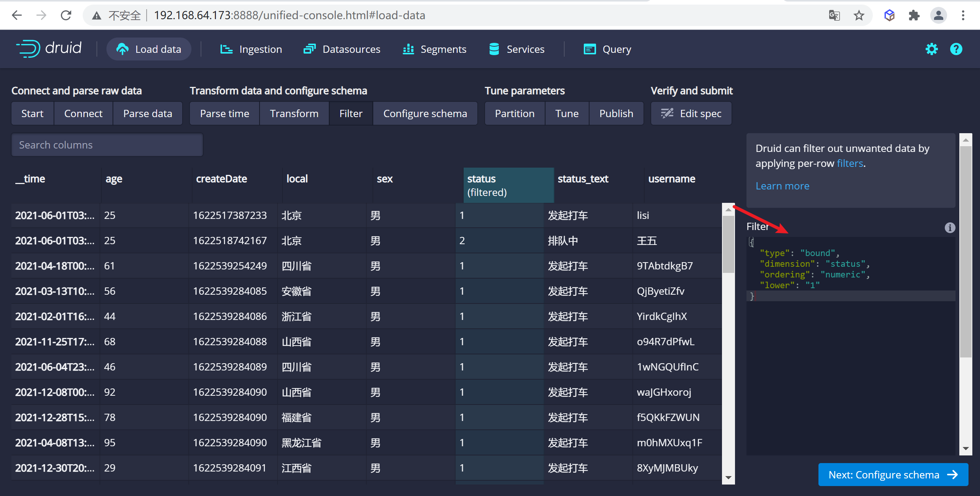Switch to Configure schema step

click(x=425, y=114)
